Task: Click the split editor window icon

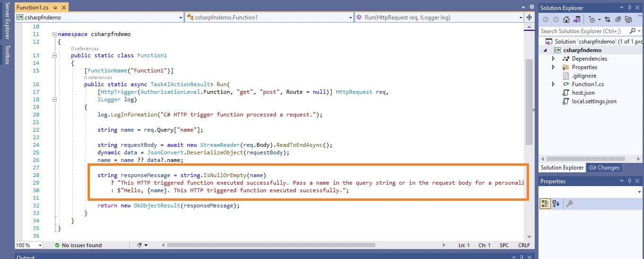Action: click(x=529, y=18)
